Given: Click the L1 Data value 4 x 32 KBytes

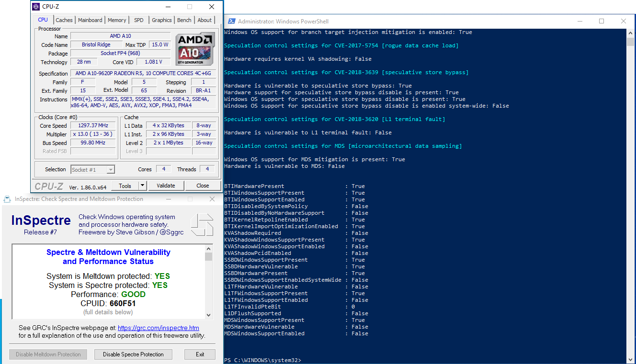Looking at the screenshot, I should pyautogui.click(x=168, y=126).
